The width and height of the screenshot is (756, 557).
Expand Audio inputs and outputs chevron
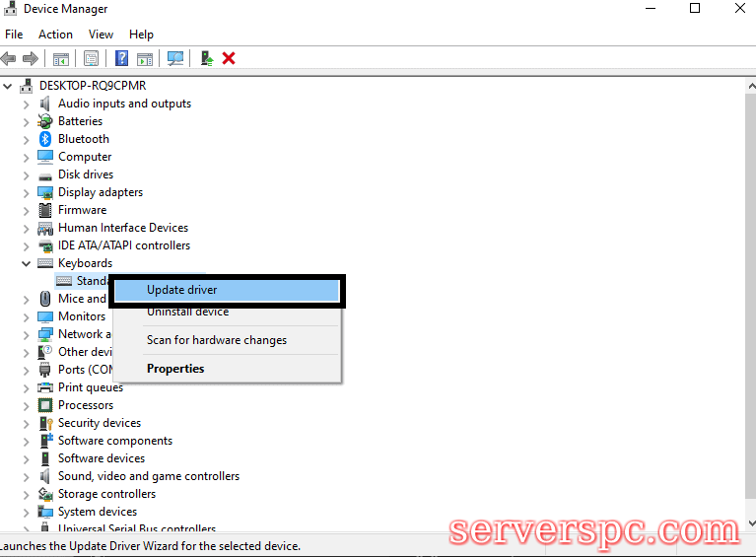(x=26, y=104)
